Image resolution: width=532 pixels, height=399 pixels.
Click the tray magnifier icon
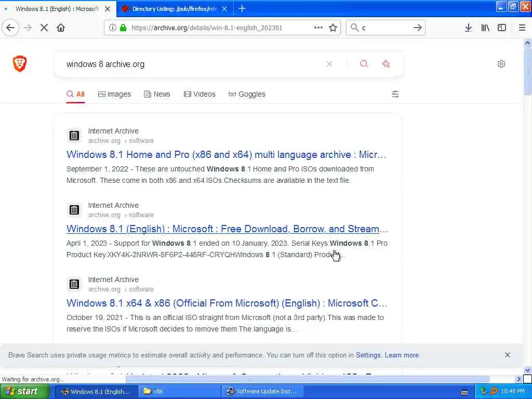pos(494,392)
